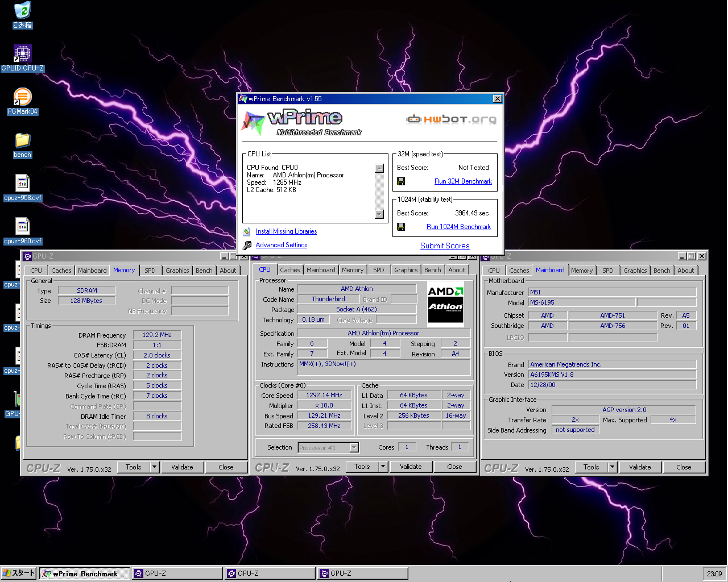The height and width of the screenshot is (582, 728).
Task: Click the Advanced Settings wrench icon
Action: click(247, 245)
